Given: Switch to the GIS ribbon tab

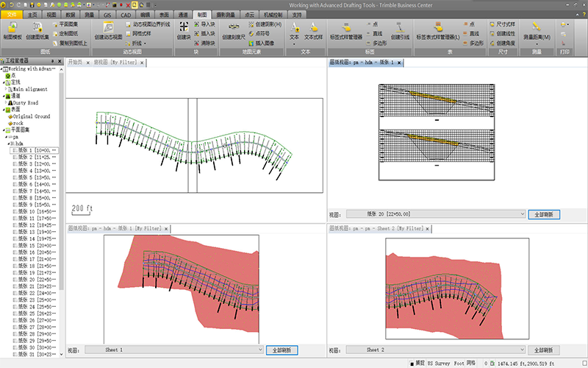Looking at the screenshot, I should pyautogui.click(x=107, y=15).
